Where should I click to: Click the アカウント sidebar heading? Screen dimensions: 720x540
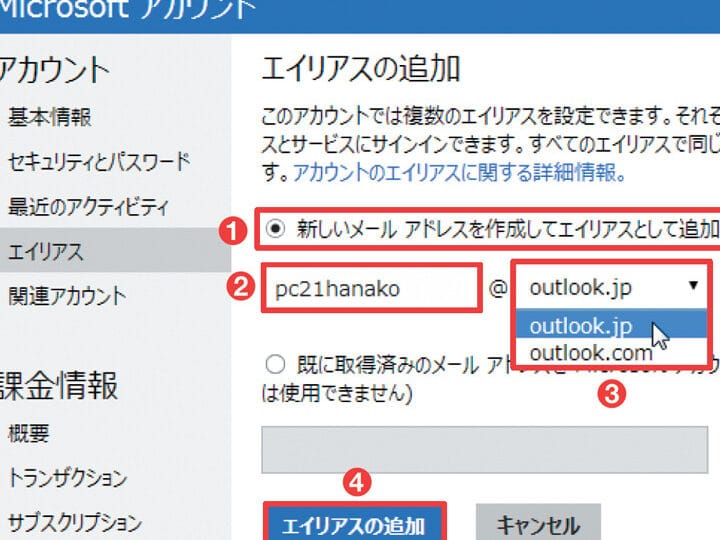pyautogui.click(x=55, y=70)
